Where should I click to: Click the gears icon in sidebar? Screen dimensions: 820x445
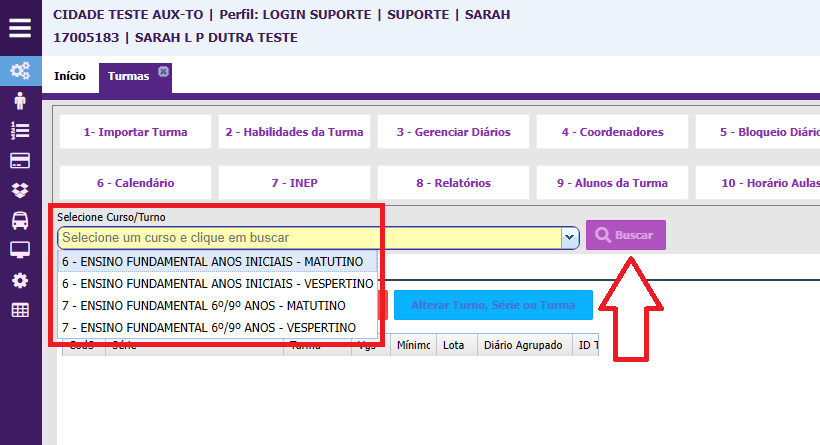20,71
